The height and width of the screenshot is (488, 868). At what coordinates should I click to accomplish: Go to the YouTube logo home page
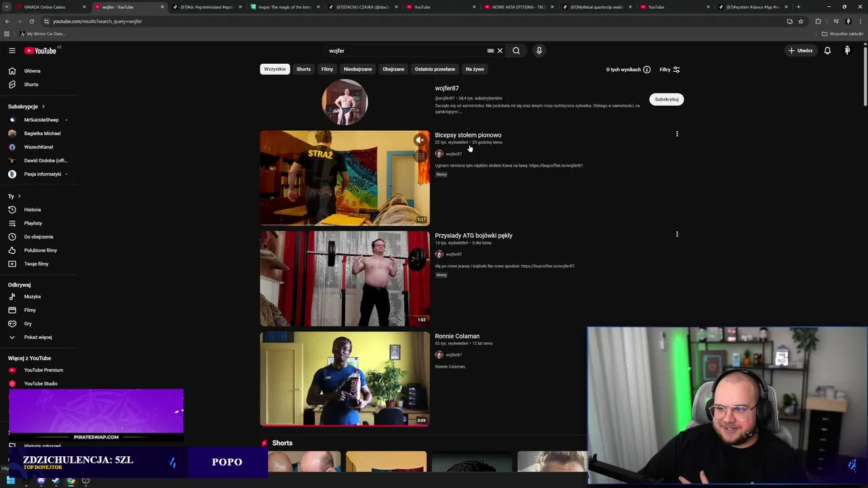point(41,51)
